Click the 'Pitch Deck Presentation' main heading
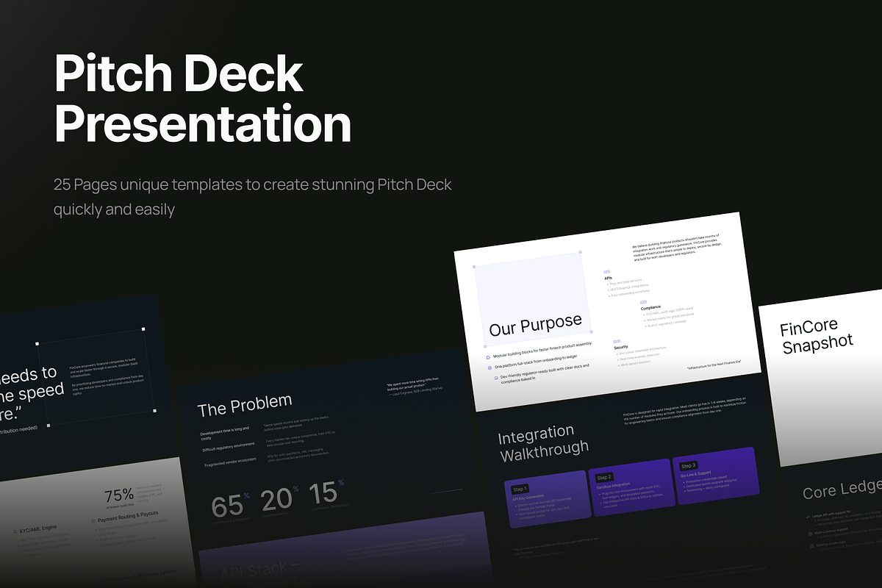The image size is (882, 588). [203, 99]
